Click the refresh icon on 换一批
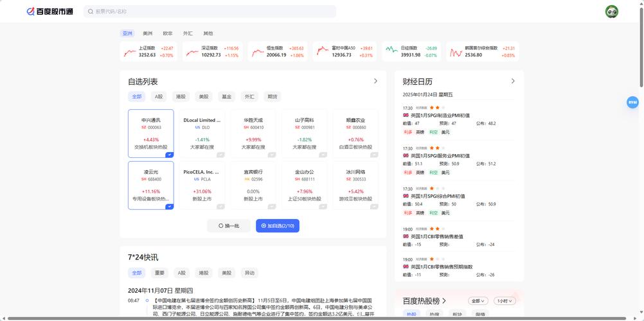Image resolution: width=644 pixels, height=321 pixels. (221, 226)
